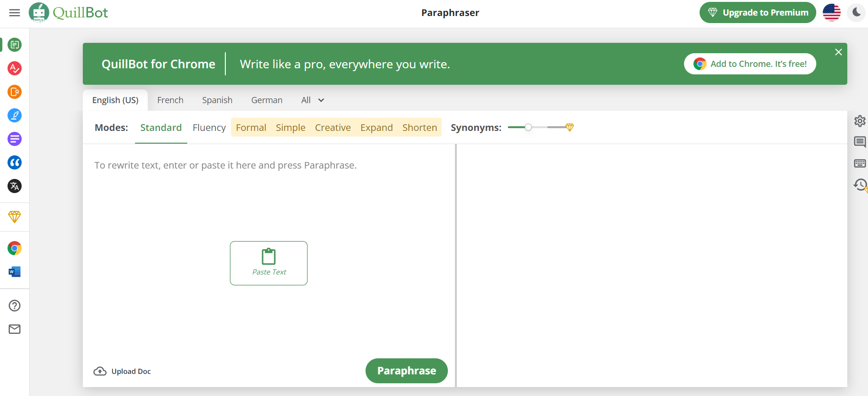This screenshot has height=396, width=868.
Task: Click the 'QuillBot for Chrome' banner heading
Action: click(x=159, y=64)
